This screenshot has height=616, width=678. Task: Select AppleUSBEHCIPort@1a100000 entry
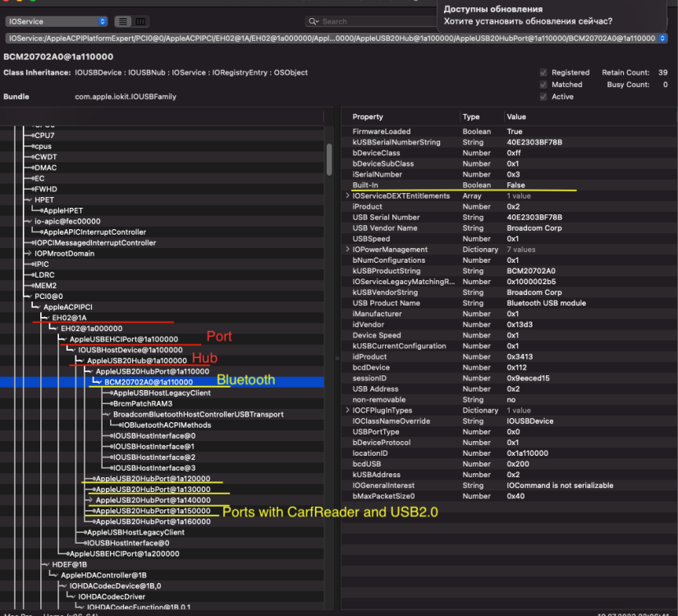click(x=124, y=339)
